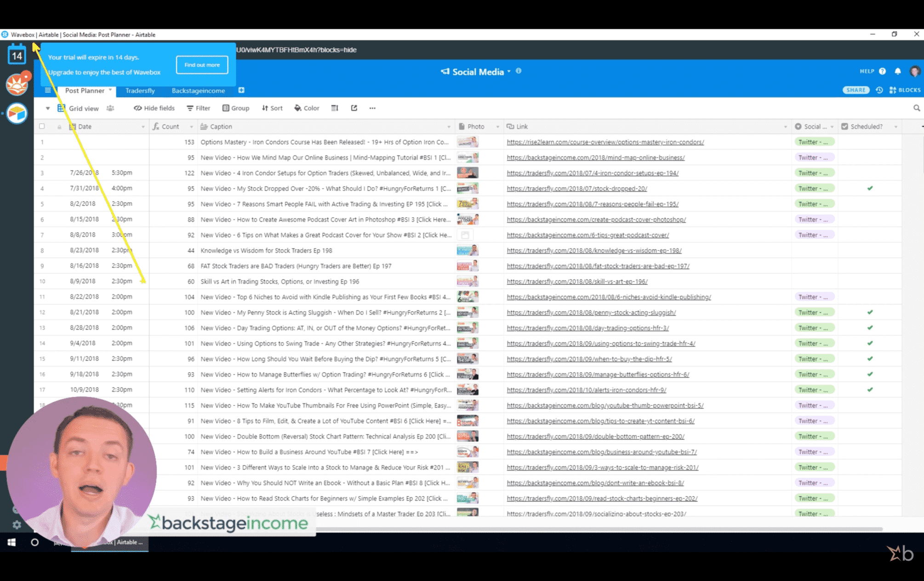Open the BLOCKS panel
Image resolution: width=924 pixels, height=581 pixels.
click(905, 90)
